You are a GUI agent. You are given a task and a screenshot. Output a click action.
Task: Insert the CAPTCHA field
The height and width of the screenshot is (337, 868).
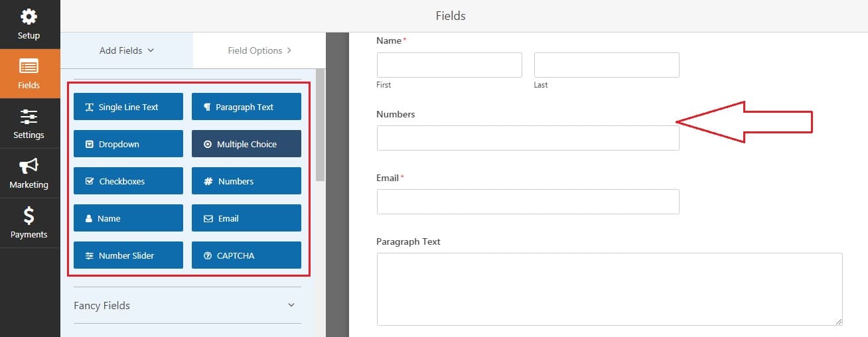tap(246, 255)
